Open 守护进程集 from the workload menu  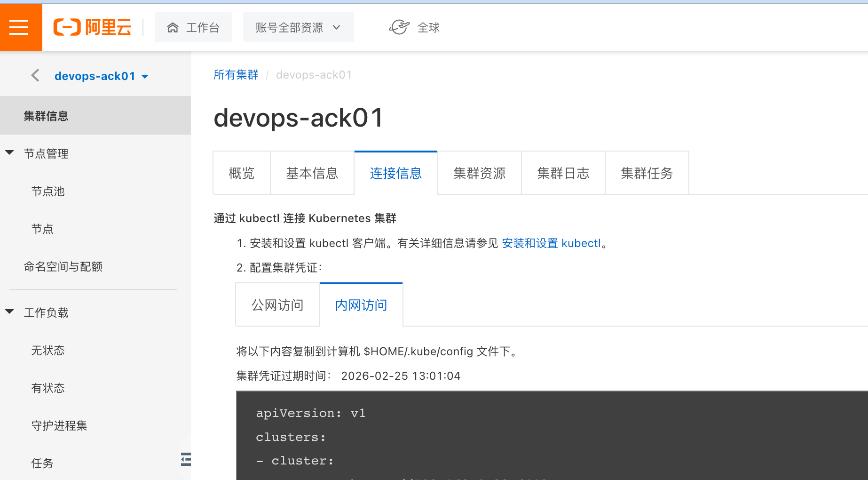[x=59, y=425]
